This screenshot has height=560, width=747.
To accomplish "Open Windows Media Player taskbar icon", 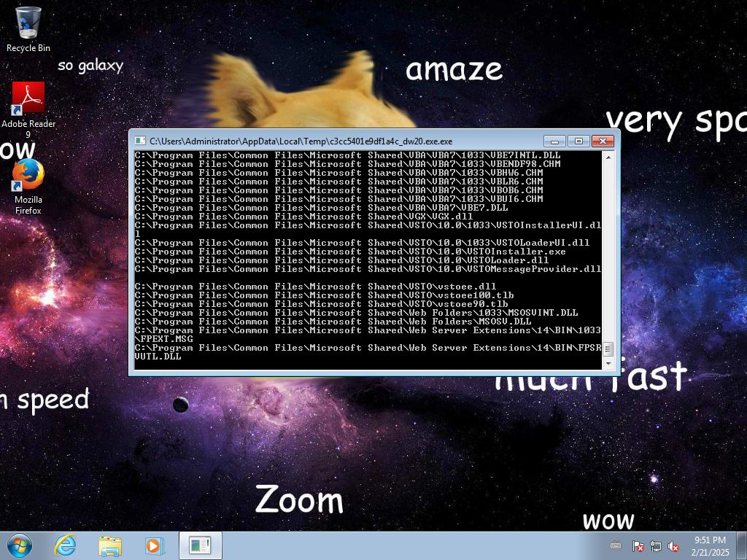I will coord(154,545).
